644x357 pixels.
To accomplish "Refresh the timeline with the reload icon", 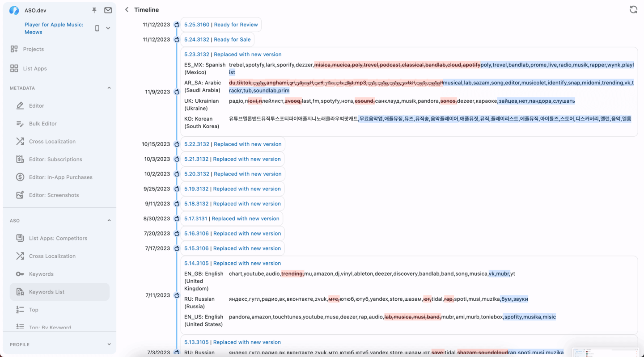I will click(x=633, y=9).
